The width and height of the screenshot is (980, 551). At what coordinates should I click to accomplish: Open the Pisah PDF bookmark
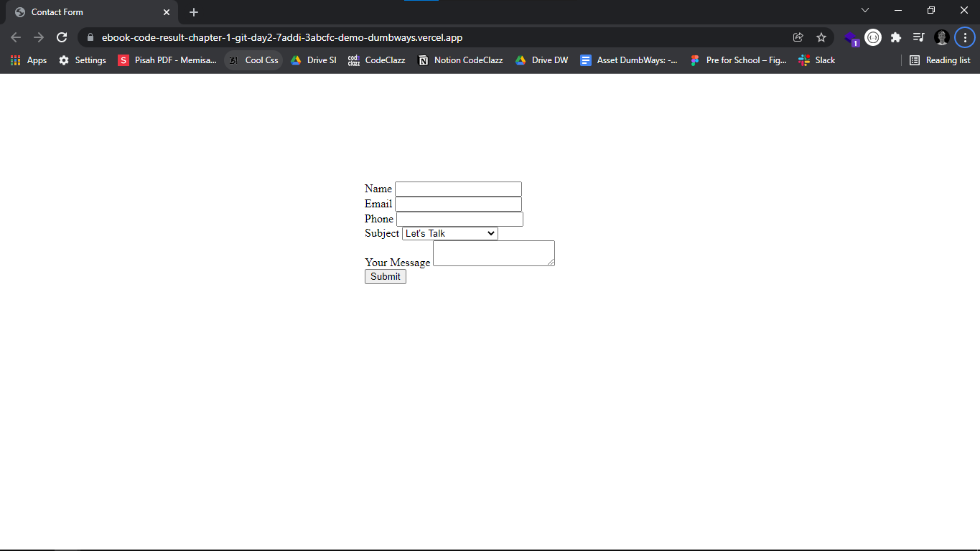(167, 60)
